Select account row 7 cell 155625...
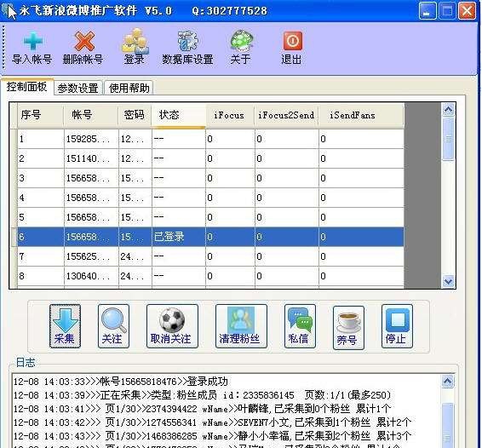Viewport: 482px width, 448px height. [91, 256]
